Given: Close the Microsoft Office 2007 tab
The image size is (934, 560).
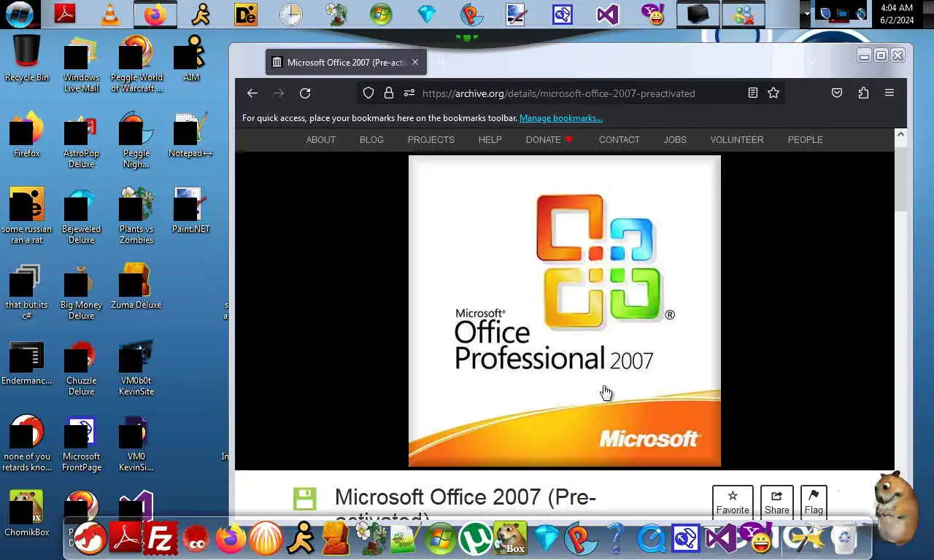Looking at the screenshot, I should 415,63.
